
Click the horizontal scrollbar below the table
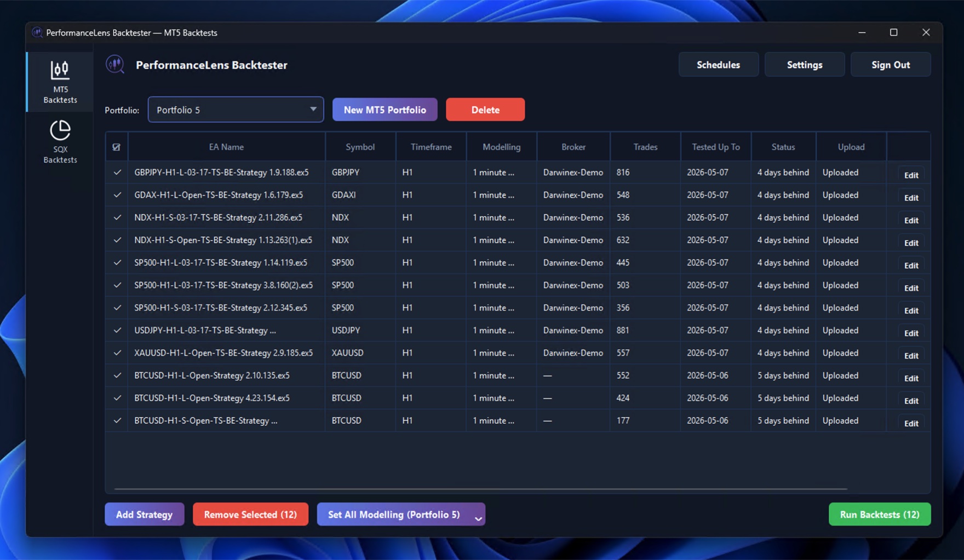[x=480, y=488]
